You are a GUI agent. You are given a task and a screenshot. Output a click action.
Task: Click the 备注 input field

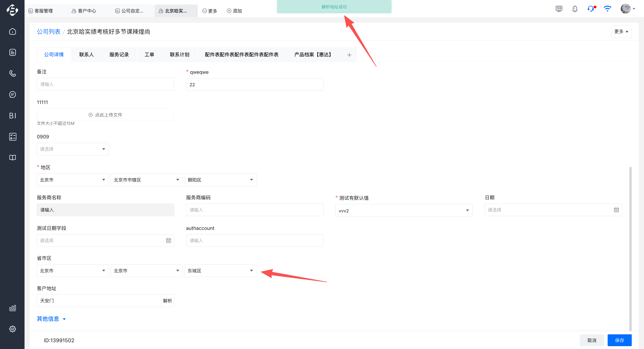105,84
